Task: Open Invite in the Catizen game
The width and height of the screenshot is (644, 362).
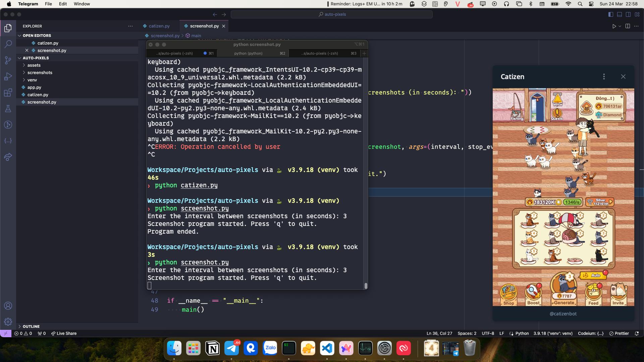Action: [x=618, y=295]
